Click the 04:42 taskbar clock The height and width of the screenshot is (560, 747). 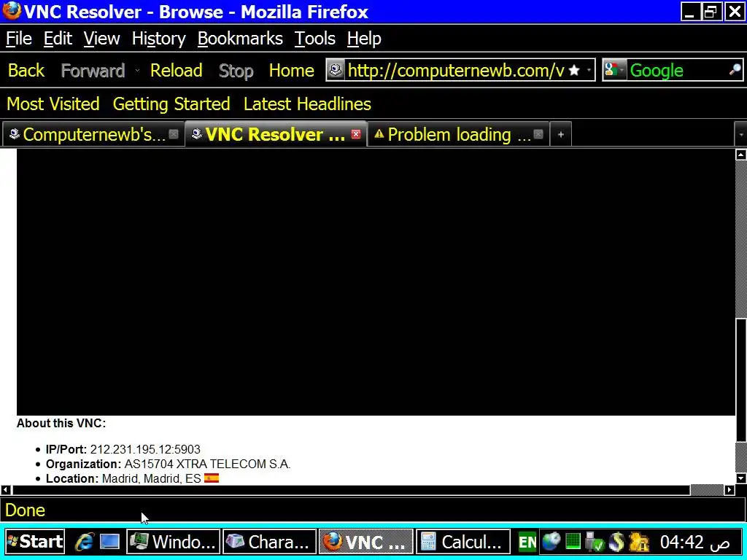[694, 542]
